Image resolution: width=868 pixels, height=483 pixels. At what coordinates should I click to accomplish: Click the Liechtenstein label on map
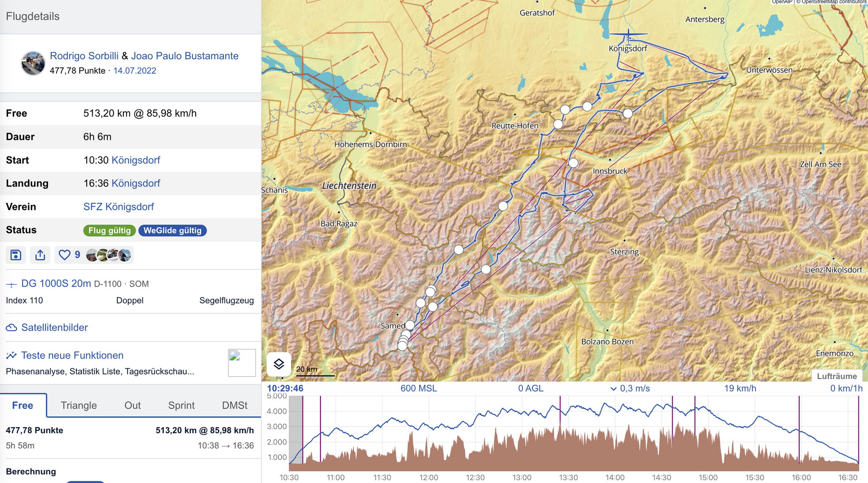(349, 185)
